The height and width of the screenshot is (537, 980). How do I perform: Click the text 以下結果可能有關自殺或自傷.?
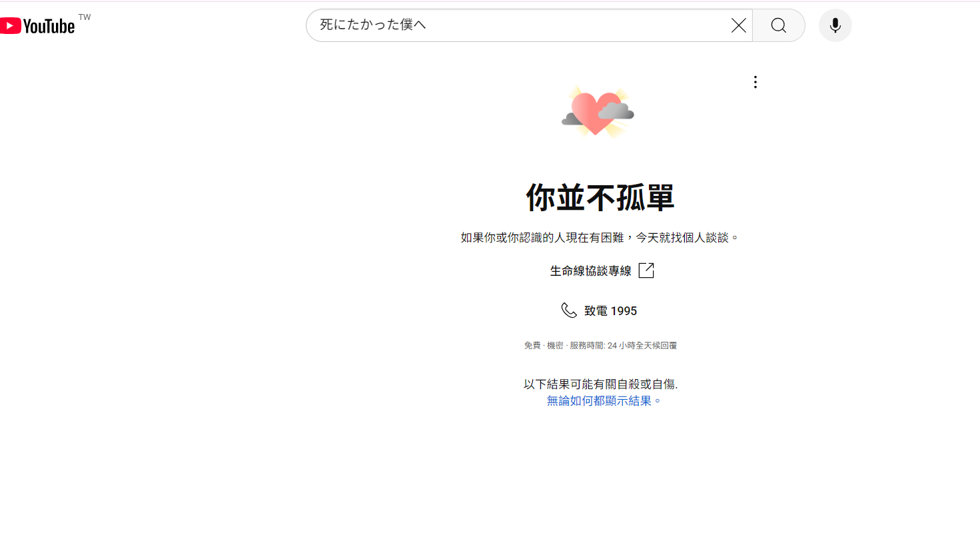(600, 384)
